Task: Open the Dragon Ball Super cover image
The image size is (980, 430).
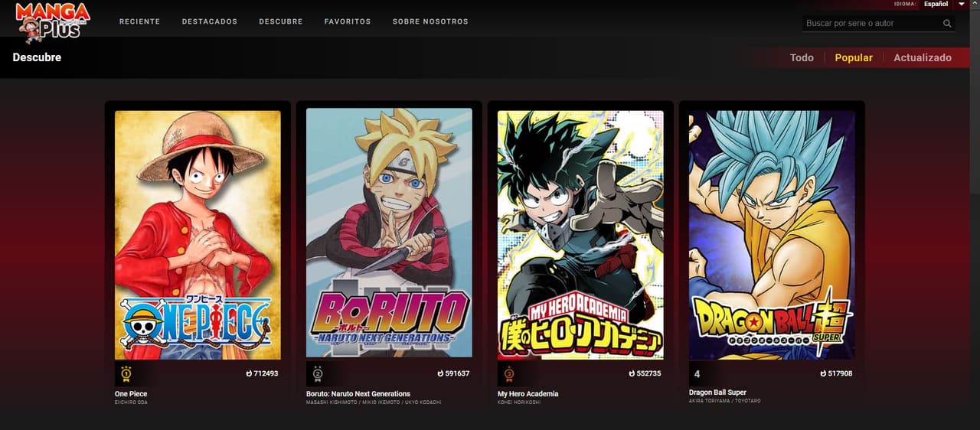Action: click(772, 235)
